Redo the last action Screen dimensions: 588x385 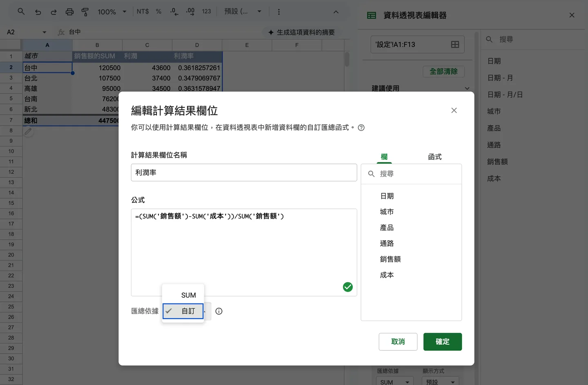[x=53, y=12]
